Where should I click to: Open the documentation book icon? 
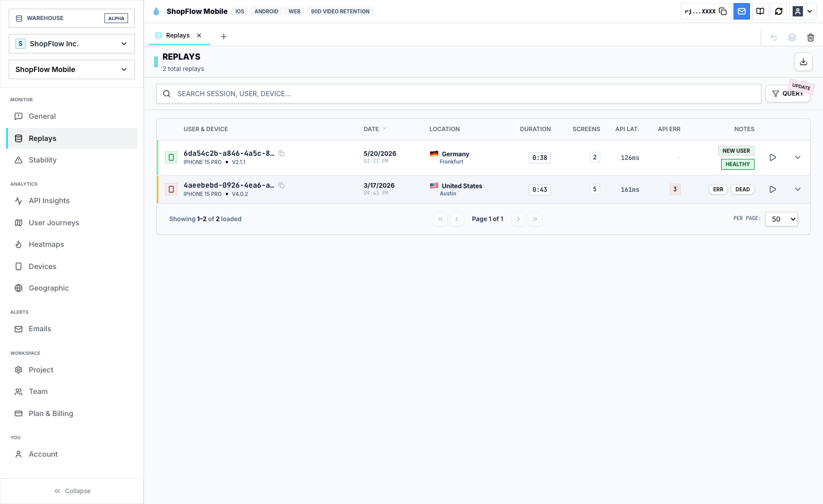point(760,11)
